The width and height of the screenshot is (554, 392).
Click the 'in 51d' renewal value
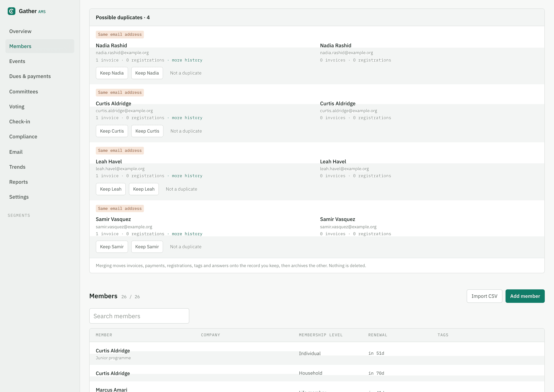[376, 353]
